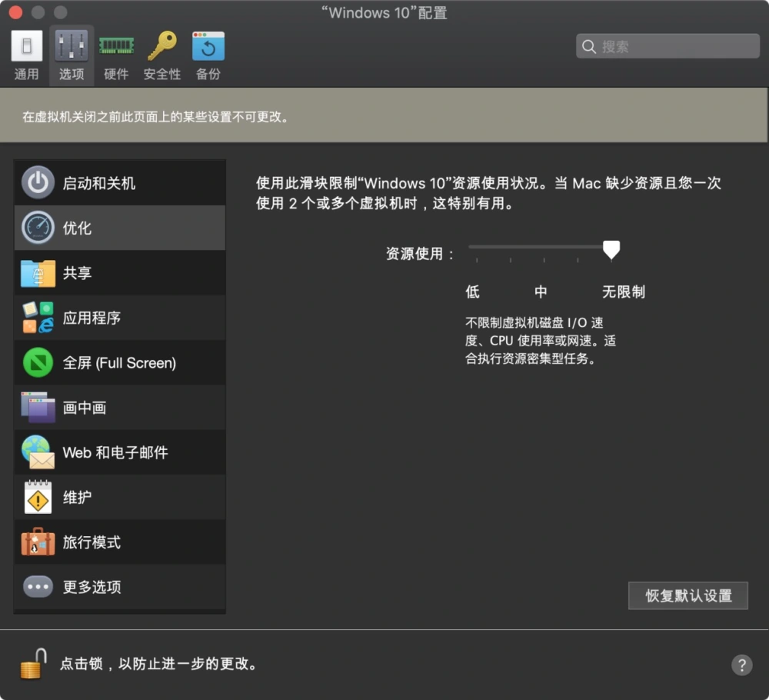Screen dimensions: 769x700
Task: Select the 选项 (Options) sliders icon
Action: 72,46
